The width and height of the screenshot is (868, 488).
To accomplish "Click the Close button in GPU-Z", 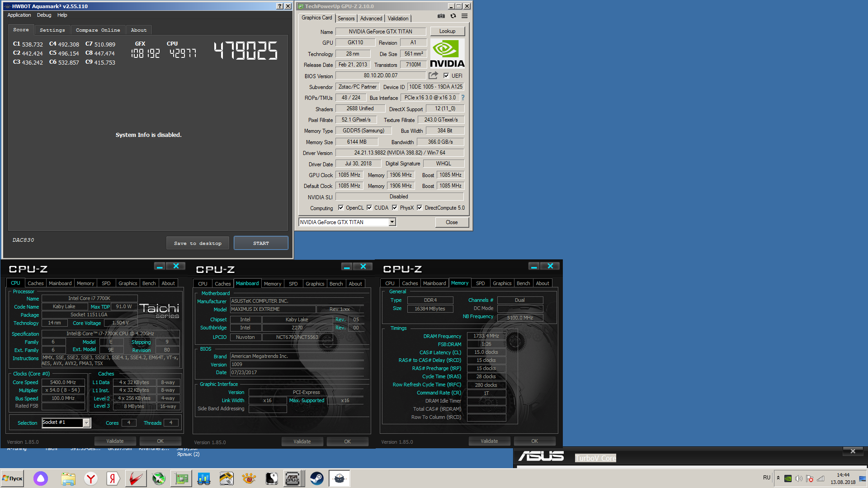I will click(452, 222).
